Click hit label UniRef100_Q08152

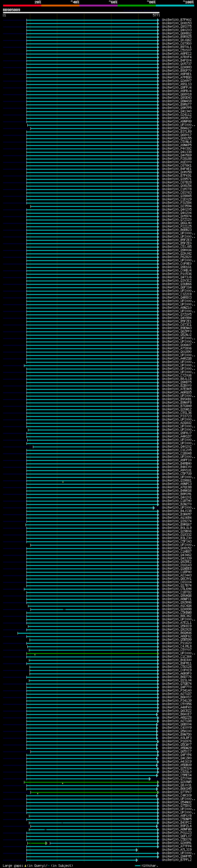coord(176,548)
